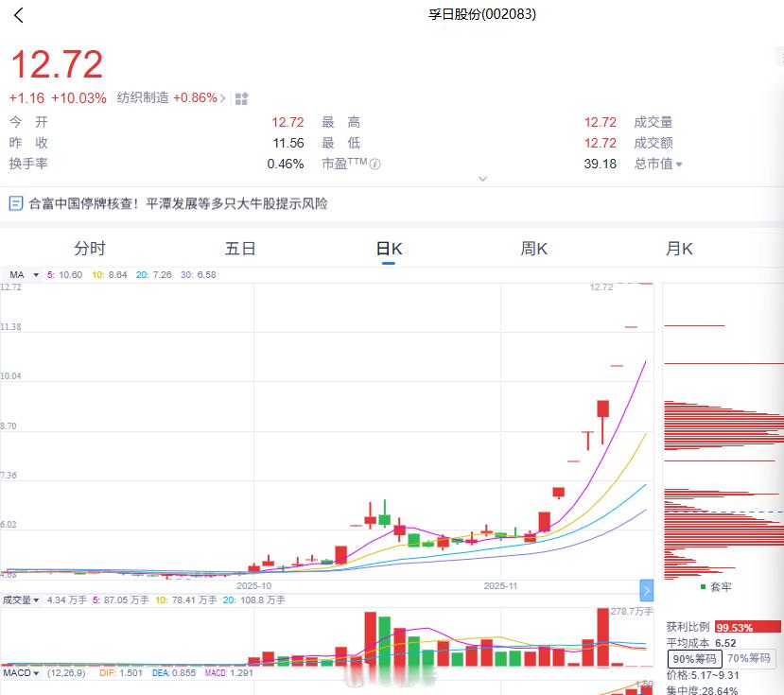Click the blue right arrow to pan the chart
Screen dimensions: 784x695
point(647,590)
